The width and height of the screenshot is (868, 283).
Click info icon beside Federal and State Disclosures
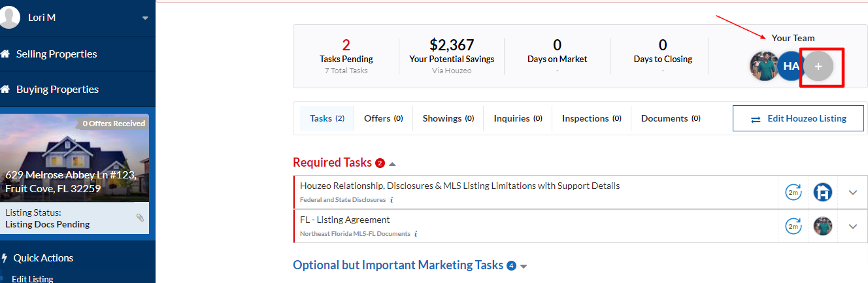click(392, 200)
